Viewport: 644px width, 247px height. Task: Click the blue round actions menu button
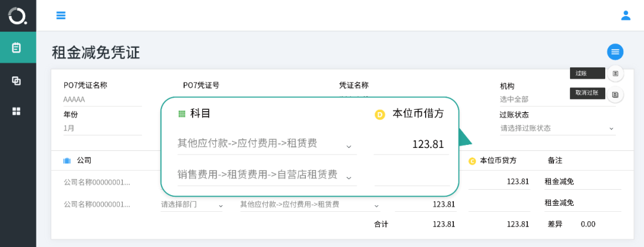pyautogui.click(x=615, y=52)
